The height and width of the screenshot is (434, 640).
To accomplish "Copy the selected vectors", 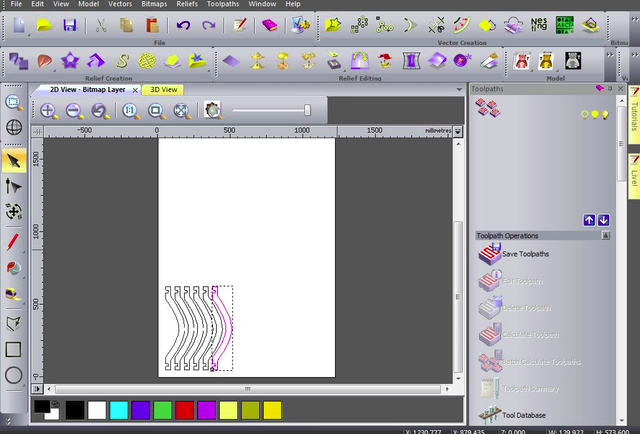I will tap(127, 25).
